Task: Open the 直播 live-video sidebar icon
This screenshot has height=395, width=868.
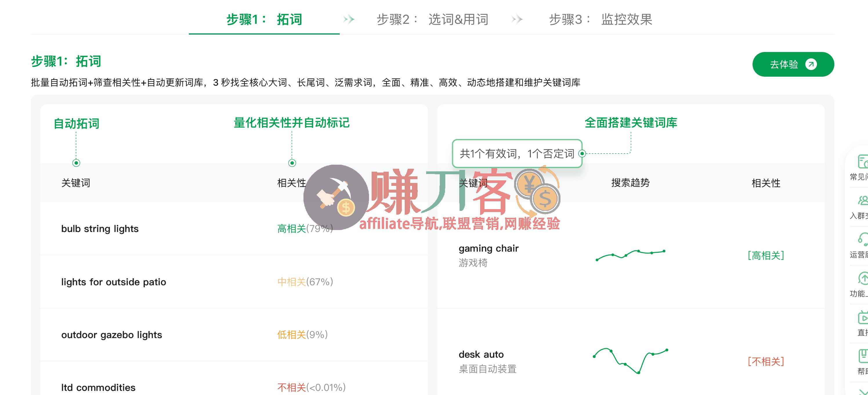Action: pyautogui.click(x=862, y=318)
